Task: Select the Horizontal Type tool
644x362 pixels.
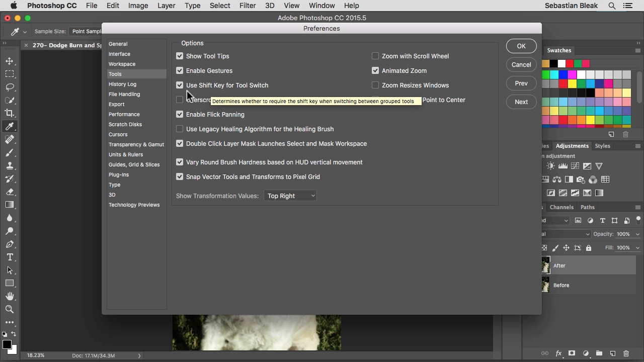Action: pos(10,257)
